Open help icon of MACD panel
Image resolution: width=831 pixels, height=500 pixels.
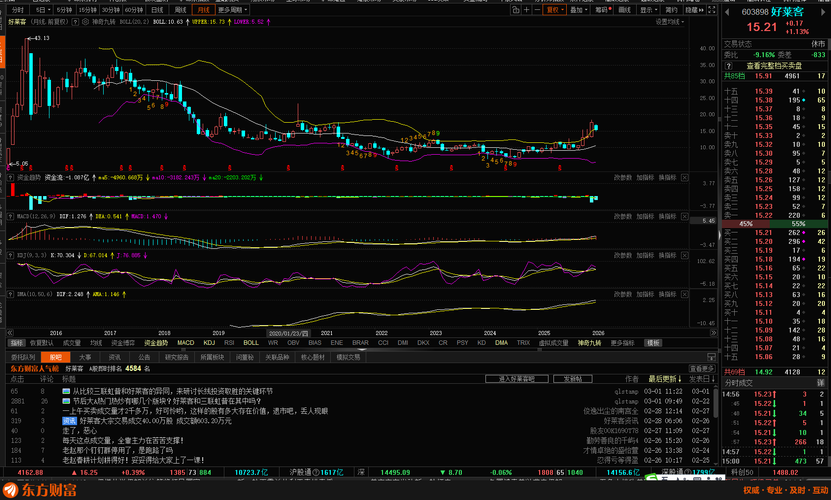click(10, 216)
